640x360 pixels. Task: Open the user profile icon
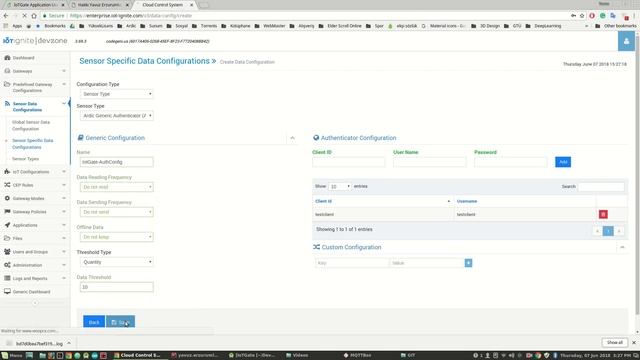[626, 41]
